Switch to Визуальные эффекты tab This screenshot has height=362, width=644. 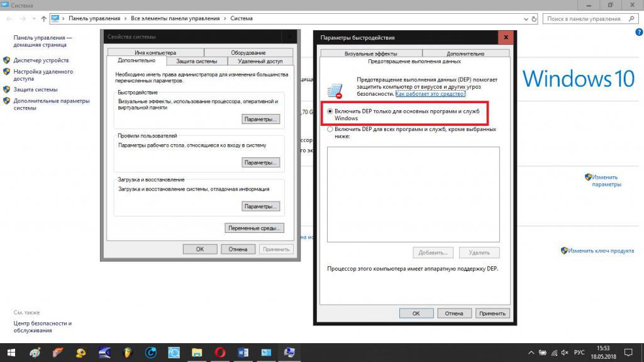pyautogui.click(x=371, y=54)
